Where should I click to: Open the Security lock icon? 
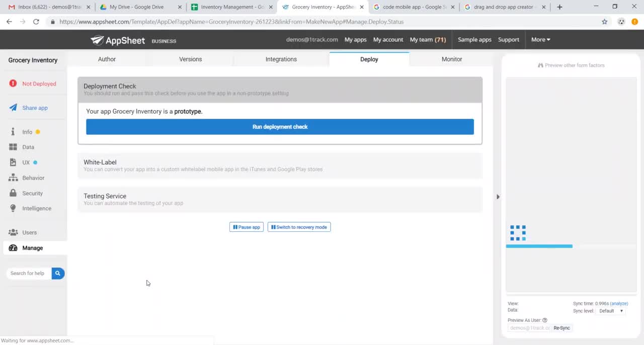coord(13,193)
